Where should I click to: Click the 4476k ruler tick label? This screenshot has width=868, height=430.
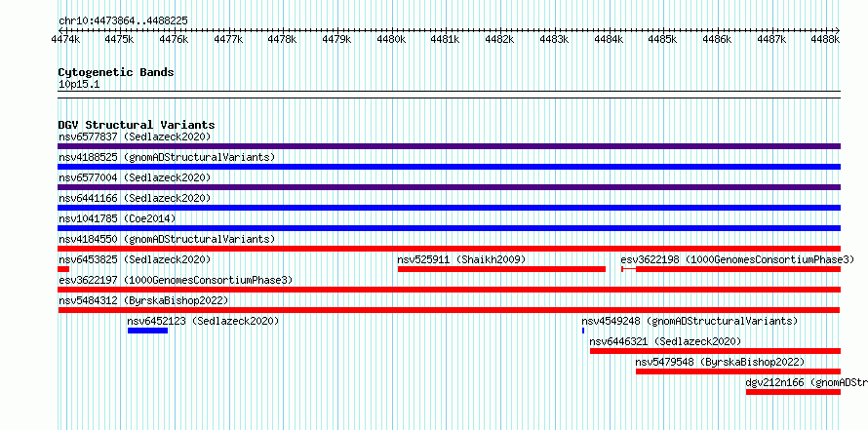pos(174,39)
